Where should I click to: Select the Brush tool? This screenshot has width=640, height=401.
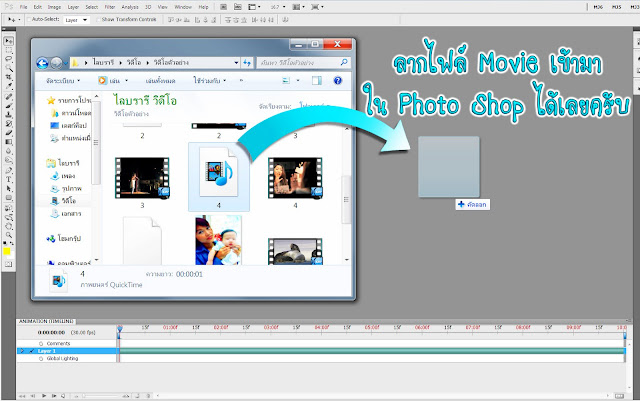tap(9, 106)
